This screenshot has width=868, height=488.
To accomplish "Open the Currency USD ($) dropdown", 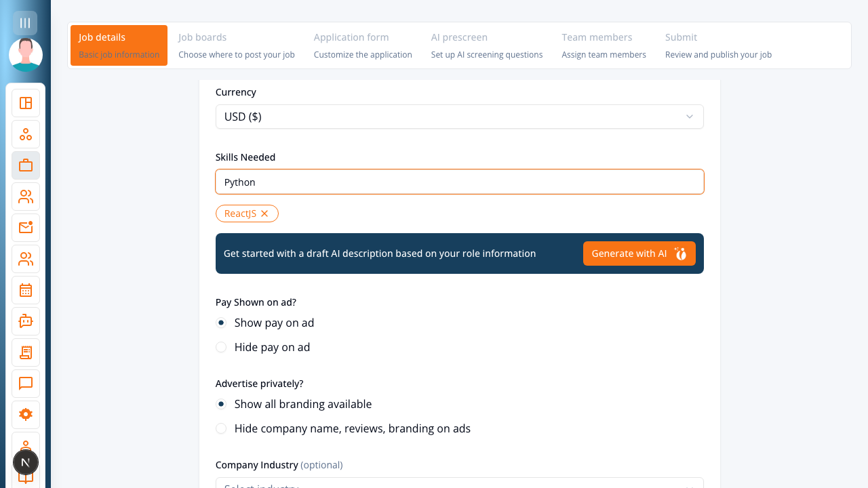I will (460, 117).
